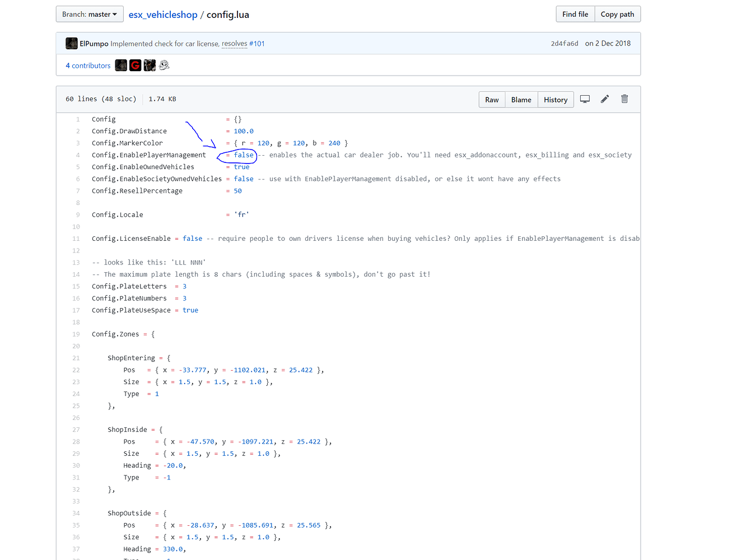Viewport: 746px width, 560px height.
Task: Click the '100.0' value
Action: click(x=244, y=131)
